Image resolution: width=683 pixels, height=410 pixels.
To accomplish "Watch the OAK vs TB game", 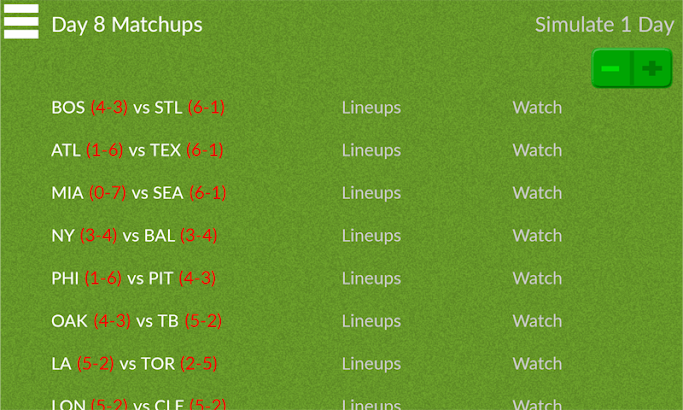I will [x=537, y=321].
